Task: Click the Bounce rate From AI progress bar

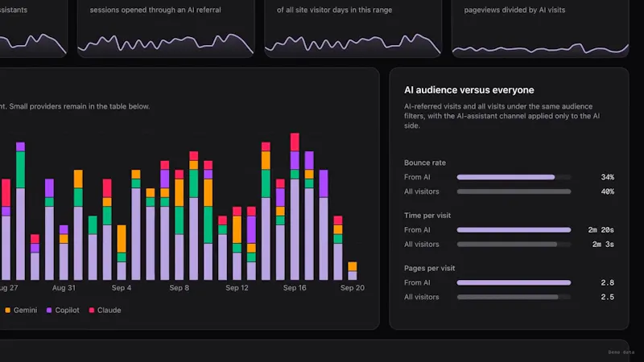Action: (x=514, y=177)
